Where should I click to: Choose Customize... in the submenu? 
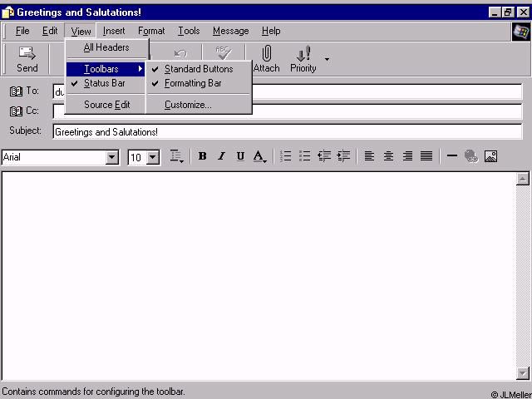click(x=199, y=105)
